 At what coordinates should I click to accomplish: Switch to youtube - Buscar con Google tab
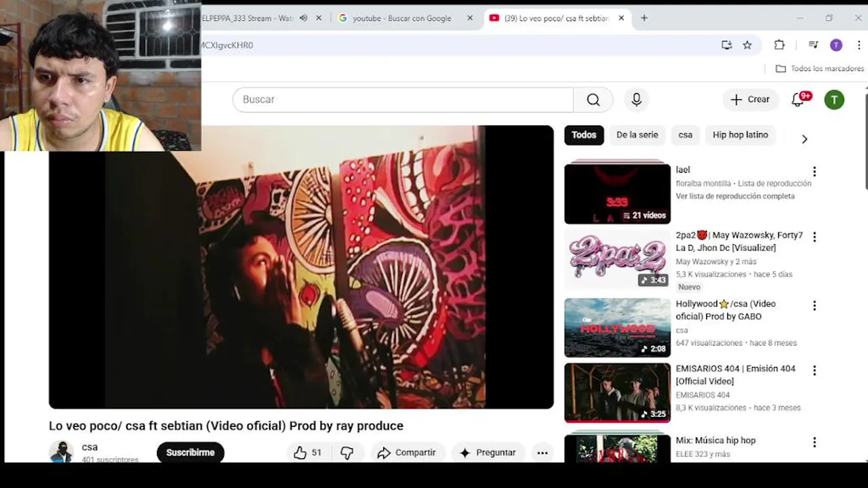(402, 18)
